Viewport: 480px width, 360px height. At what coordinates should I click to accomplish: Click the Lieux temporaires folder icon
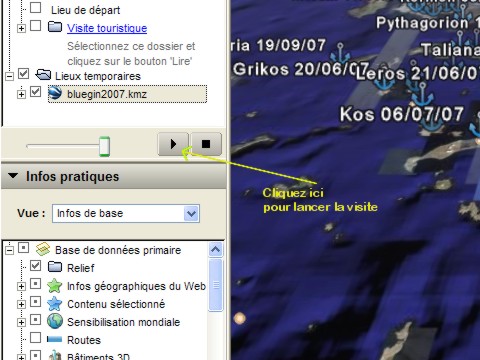[x=43, y=75]
